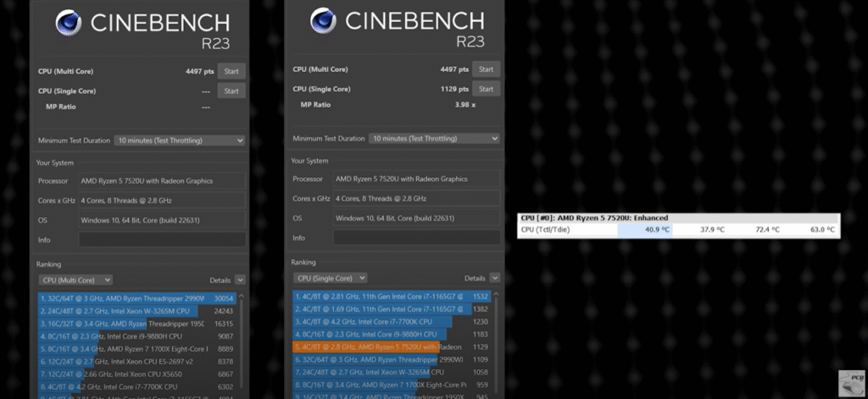Select i7-1165G7 2.81 GHz row scoring 1532
The width and height of the screenshot is (868, 399).
pyautogui.click(x=392, y=296)
